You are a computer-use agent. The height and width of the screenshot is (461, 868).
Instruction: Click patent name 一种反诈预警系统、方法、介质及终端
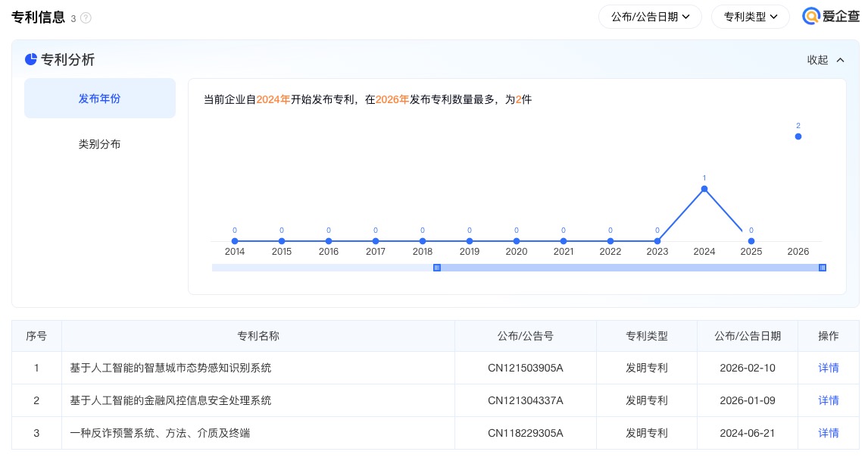(x=160, y=433)
